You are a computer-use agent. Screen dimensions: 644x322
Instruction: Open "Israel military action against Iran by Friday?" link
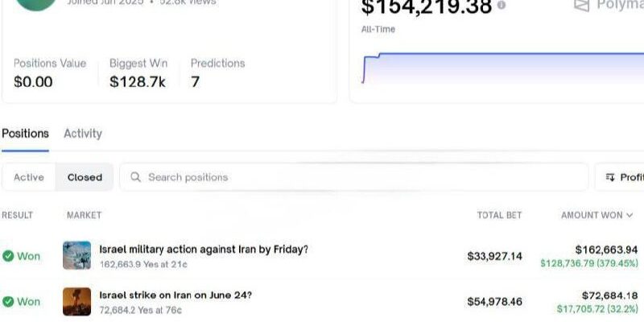point(204,250)
